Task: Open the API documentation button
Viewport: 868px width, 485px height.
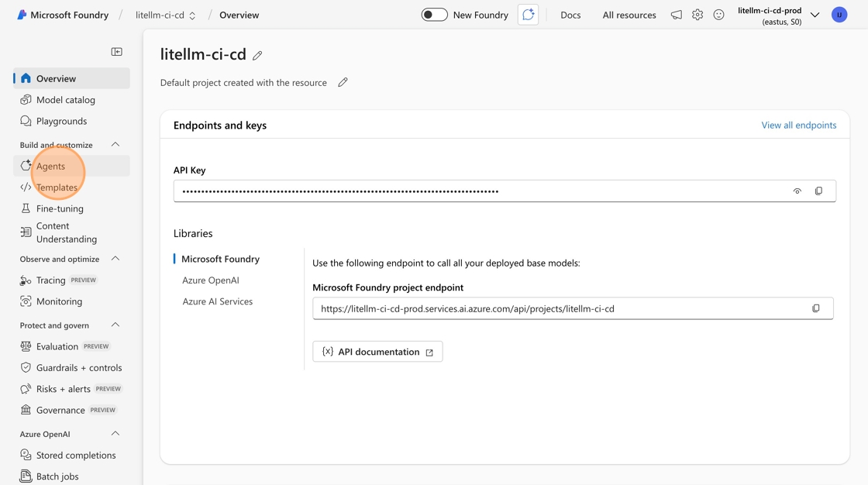Action: [377, 352]
